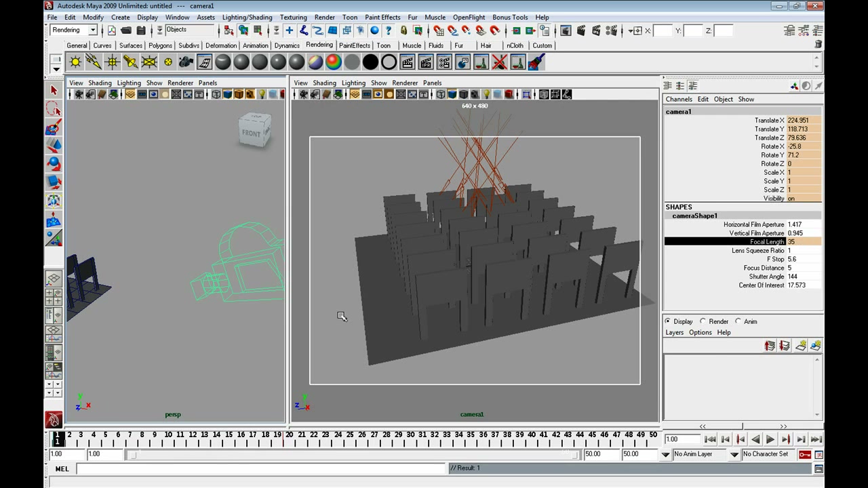Create a directional light from the shelf
Screen dimensions: 868x488
pyautogui.click(x=94, y=62)
